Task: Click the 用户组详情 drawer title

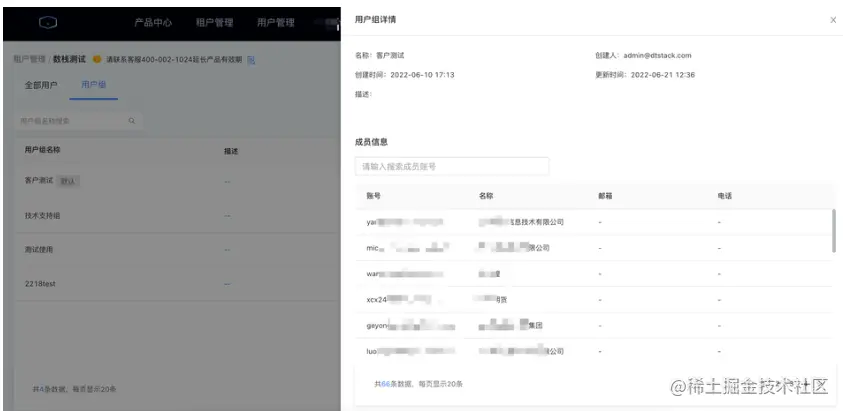Action: (x=376, y=20)
